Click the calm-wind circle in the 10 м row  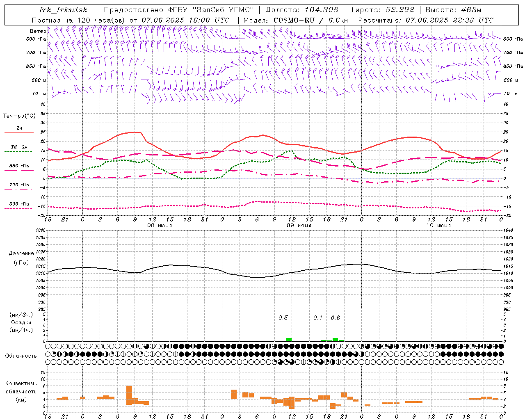489,94
